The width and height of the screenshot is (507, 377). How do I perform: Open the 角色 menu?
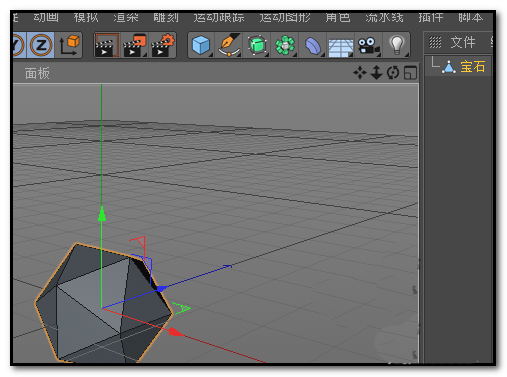point(338,17)
